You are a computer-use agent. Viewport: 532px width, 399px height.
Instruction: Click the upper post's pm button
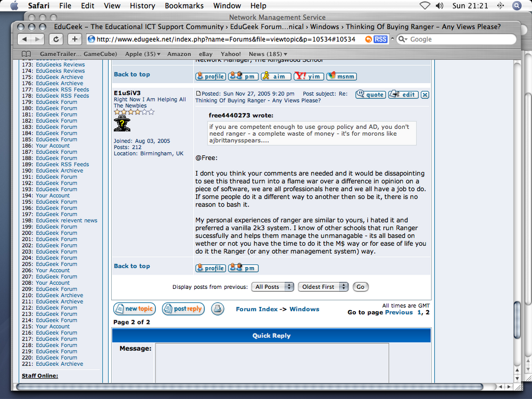coord(243,76)
